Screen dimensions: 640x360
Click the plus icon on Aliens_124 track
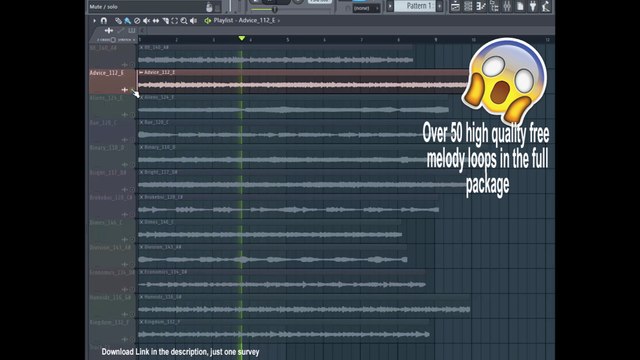[125, 115]
